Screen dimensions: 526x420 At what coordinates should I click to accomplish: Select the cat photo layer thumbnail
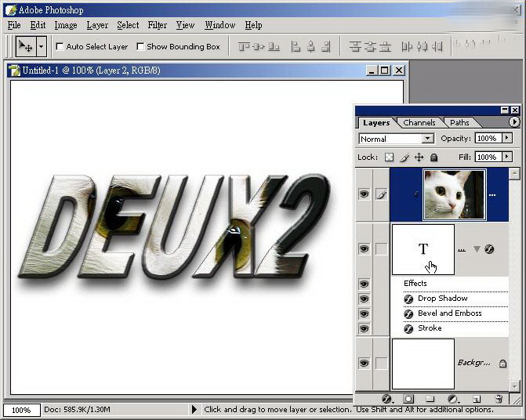click(455, 194)
